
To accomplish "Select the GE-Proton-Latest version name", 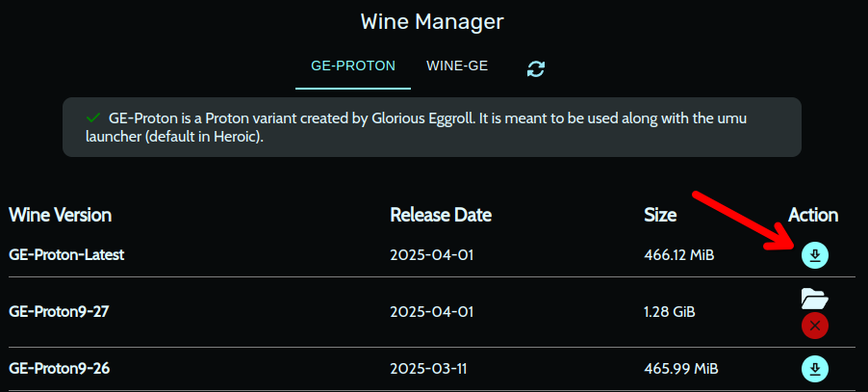I will coord(66,255).
